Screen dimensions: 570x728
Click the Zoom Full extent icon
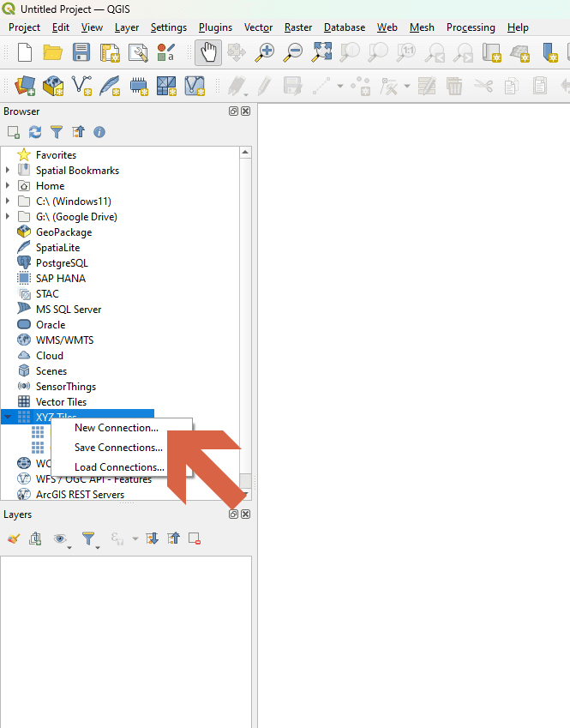coord(321,52)
